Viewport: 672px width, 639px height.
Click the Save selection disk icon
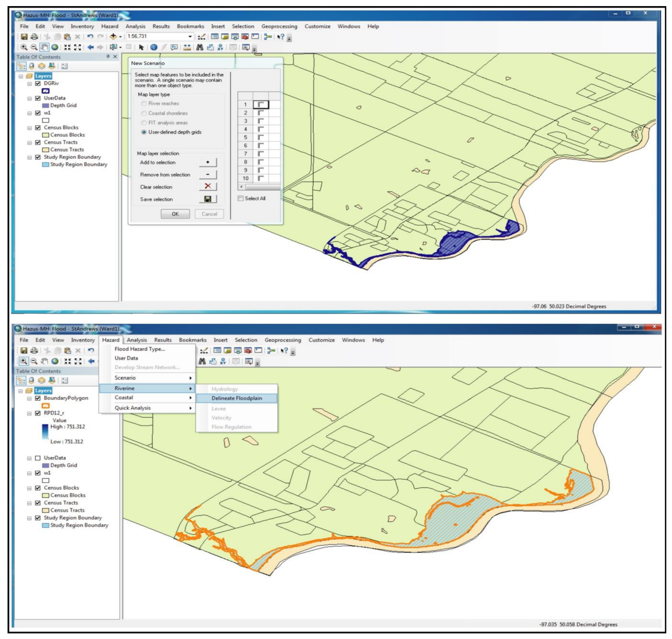click(208, 199)
